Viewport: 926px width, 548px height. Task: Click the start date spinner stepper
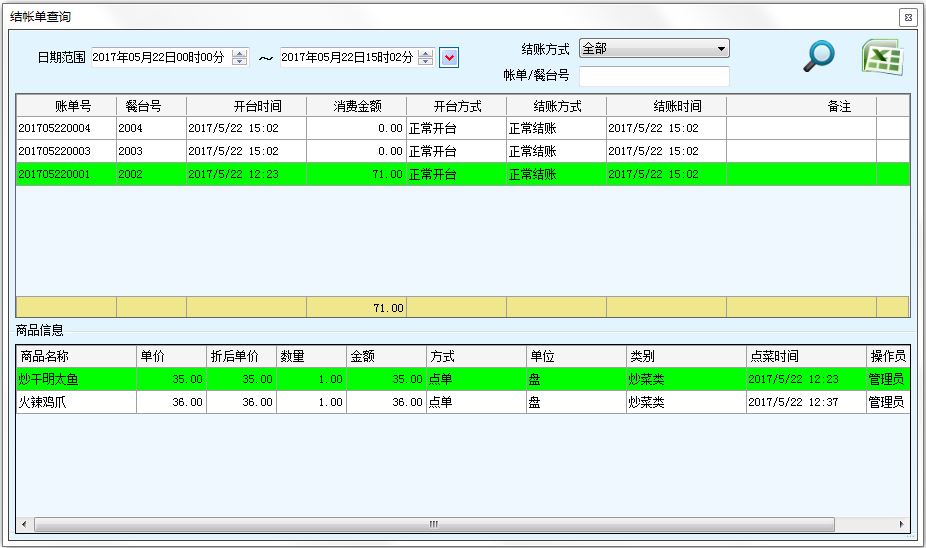(x=240, y=57)
